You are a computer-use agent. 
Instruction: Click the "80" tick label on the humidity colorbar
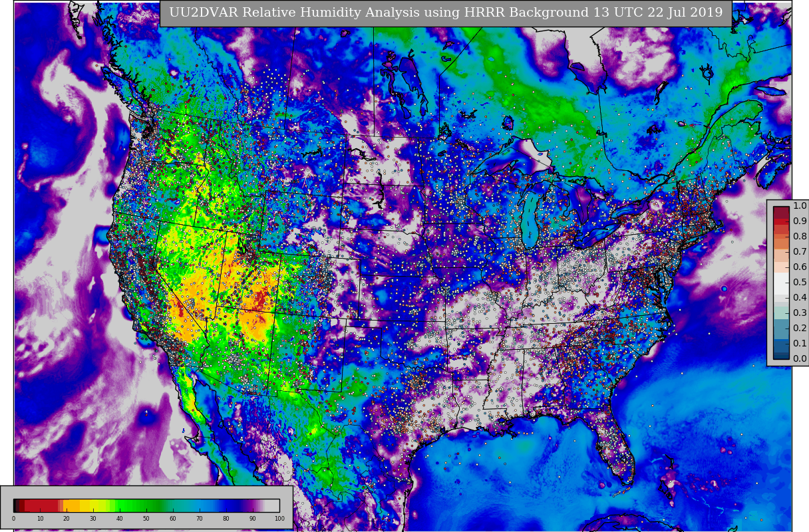[x=226, y=519]
